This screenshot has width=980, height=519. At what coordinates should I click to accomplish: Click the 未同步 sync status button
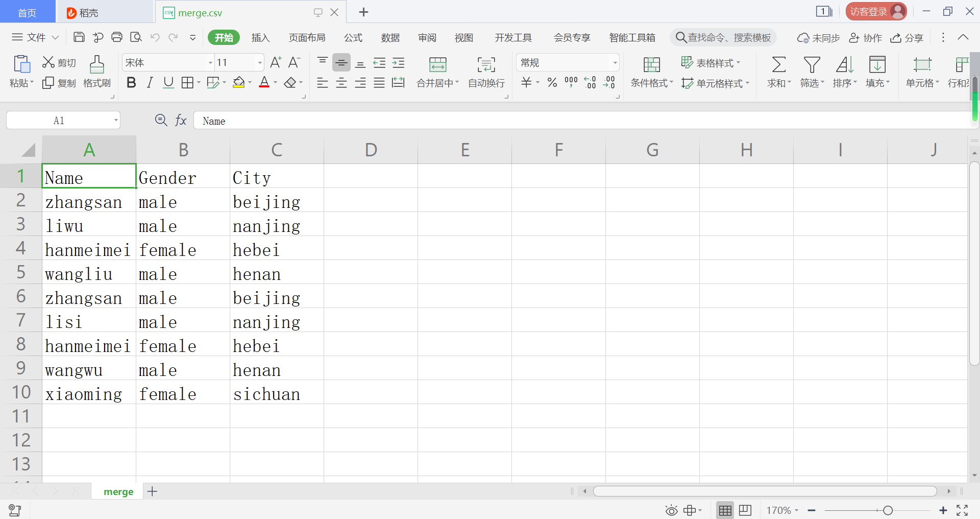pyautogui.click(x=818, y=37)
